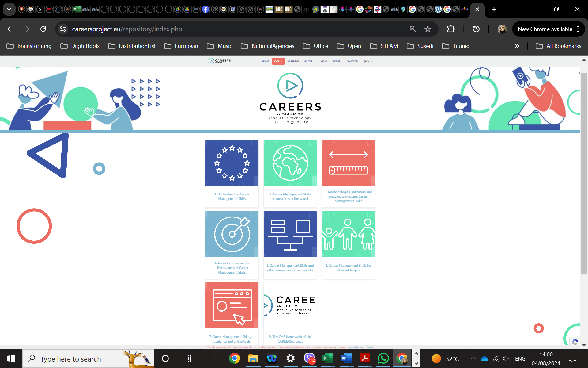This screenshot has width=588, height=368.
Task: Switch to the Facebook tab
Action: click(205, 9)
